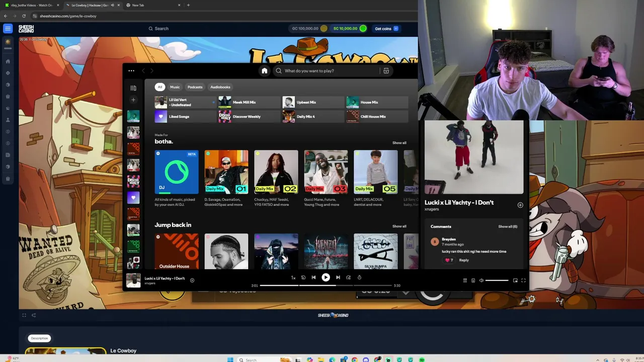Image resolution: width=644 pixels, height=362 pixels.
Task: Seek on the song progress bar
Action: pos(327,286)
